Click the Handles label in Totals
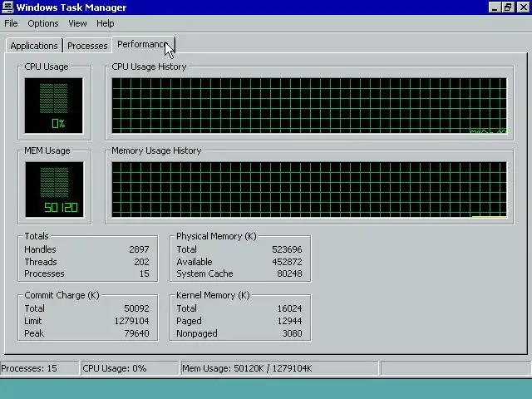 (x=40, y=249)
